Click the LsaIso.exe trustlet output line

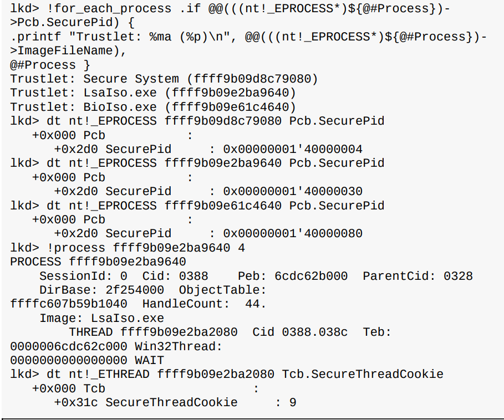click(x=153, y=93)
